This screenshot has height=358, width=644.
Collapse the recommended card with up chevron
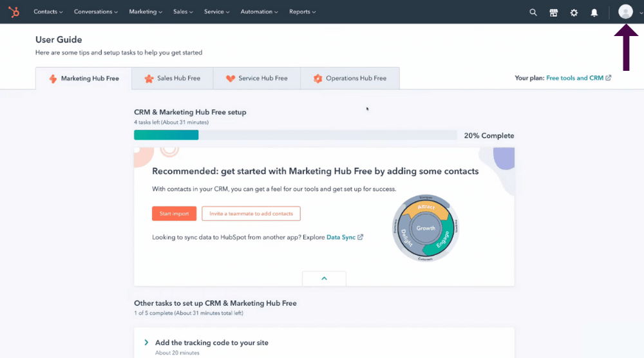pos(324,278)
